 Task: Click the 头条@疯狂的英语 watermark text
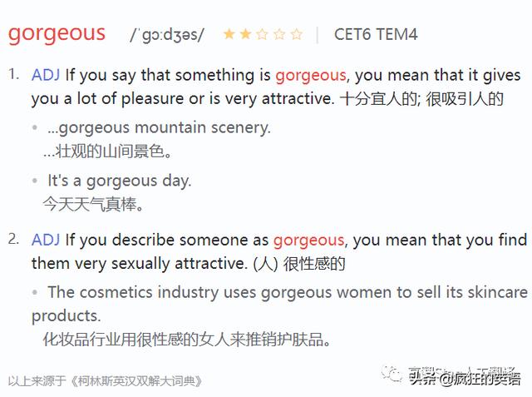click(465, 377)
